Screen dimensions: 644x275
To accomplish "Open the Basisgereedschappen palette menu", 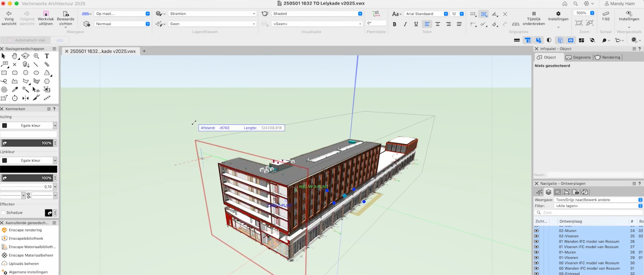I will pyautogui.click(x=54, y=49).
